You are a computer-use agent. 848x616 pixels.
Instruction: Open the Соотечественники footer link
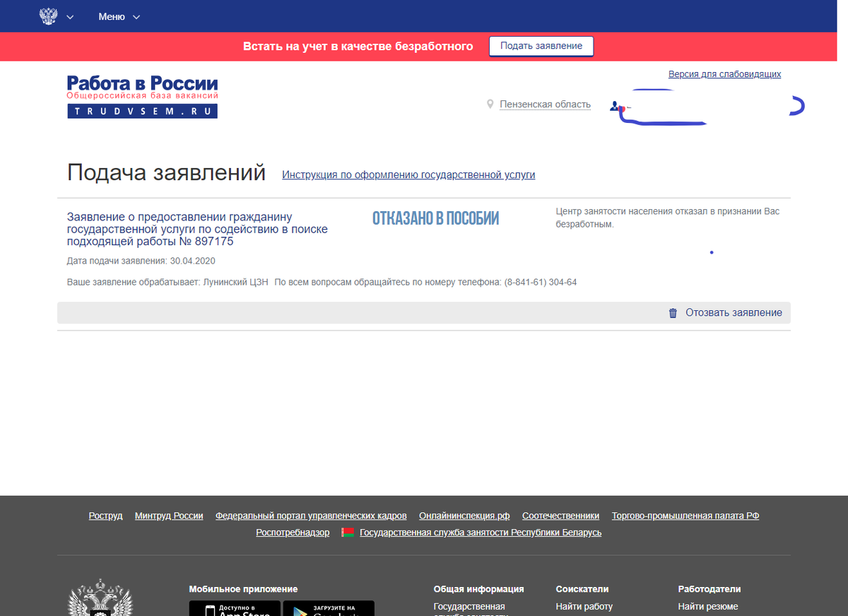560,516
